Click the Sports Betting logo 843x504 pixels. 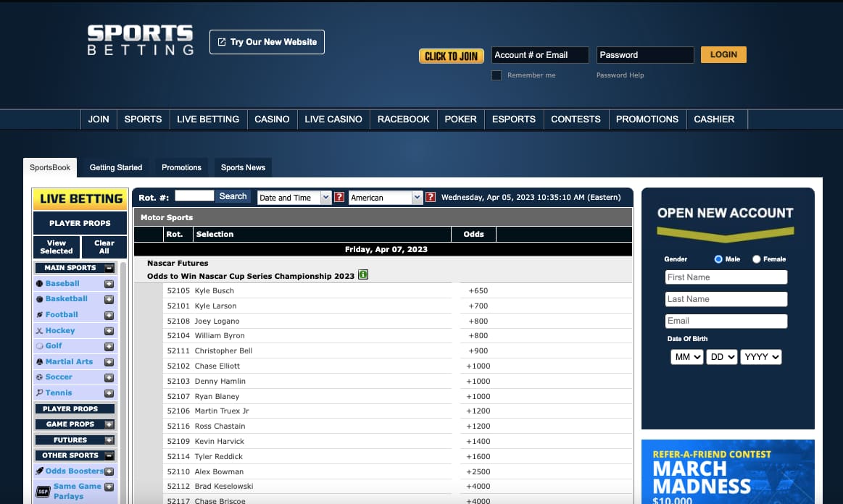click(x=141, y=41)
